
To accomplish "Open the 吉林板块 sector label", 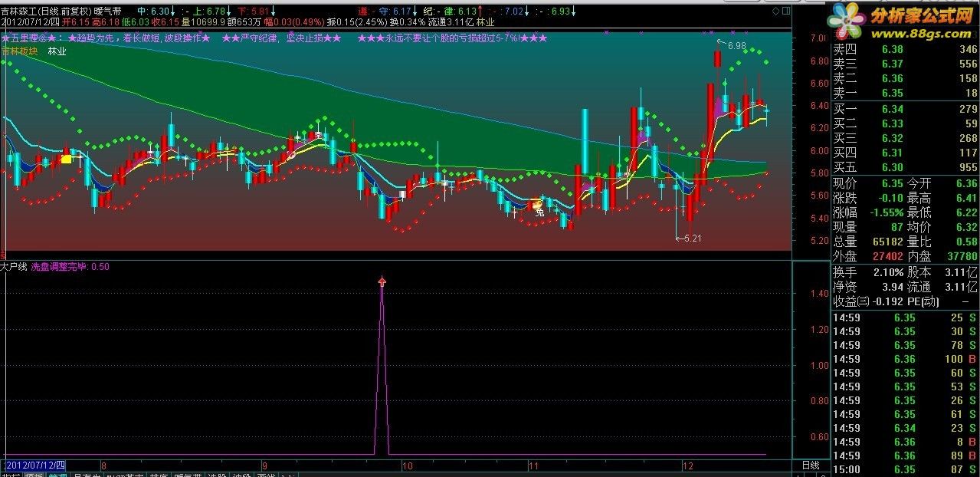I will click(x=20, y=51).
